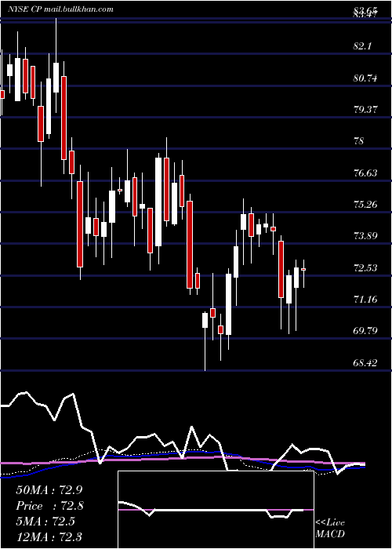Click the 72.53 price level label
The width and height of the screenshot is (392, 549).
(365, 268)
